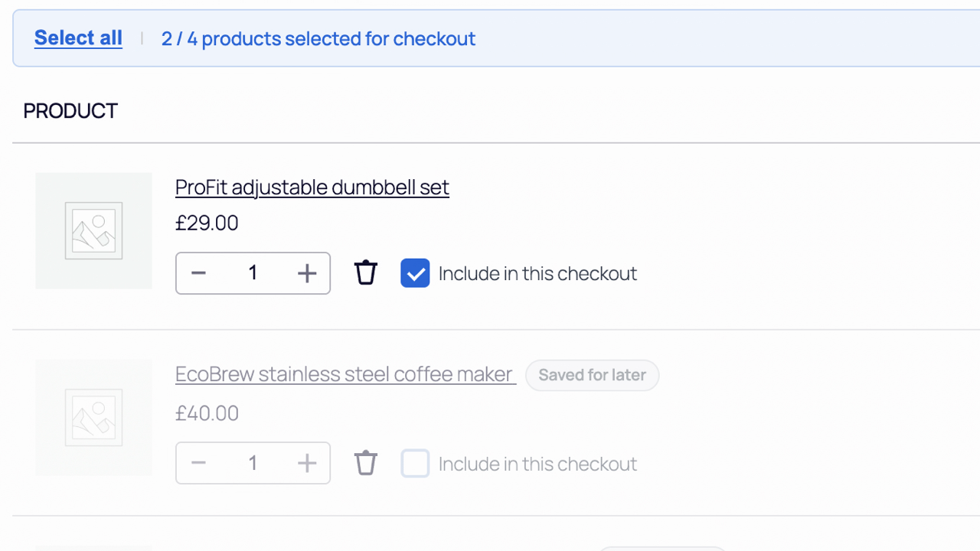Click the partially visible third product thumbnail

pos(93,547)
